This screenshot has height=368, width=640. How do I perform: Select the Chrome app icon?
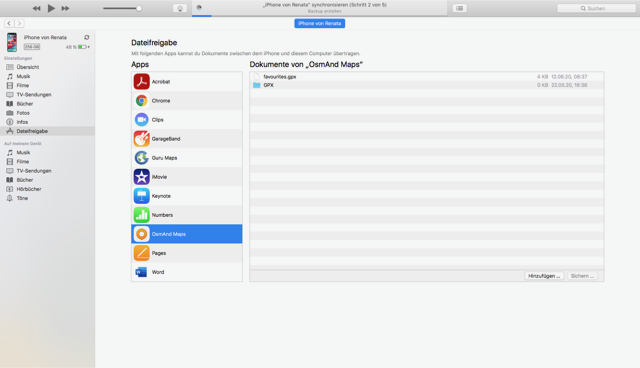142,100
